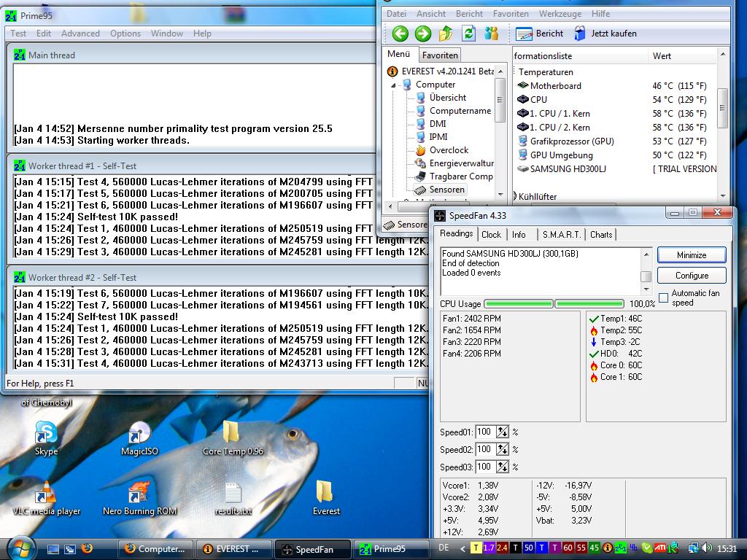Open the Skype desktop shortcut
Screen dimensions: 747x560
[x=46, y=438]
